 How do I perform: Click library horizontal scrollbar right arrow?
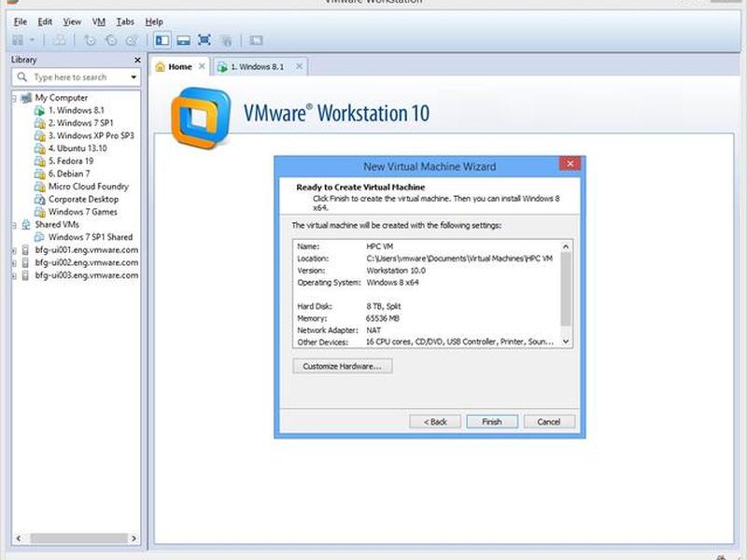pos(134,539)
